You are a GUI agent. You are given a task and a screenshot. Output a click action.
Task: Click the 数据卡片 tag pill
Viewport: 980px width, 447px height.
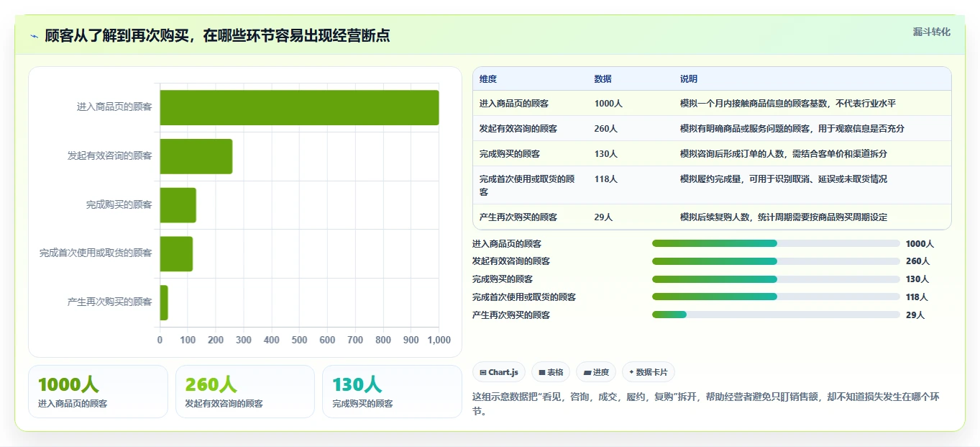tap(649, 372)
